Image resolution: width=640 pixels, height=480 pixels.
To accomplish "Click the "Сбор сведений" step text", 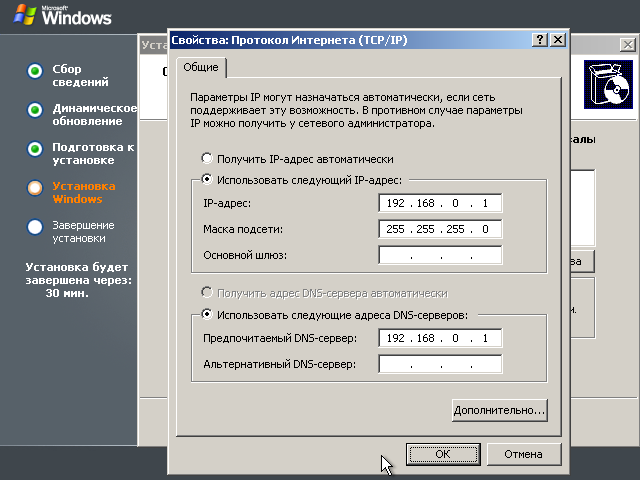I will pyautogui.click(x=80, y=76).
